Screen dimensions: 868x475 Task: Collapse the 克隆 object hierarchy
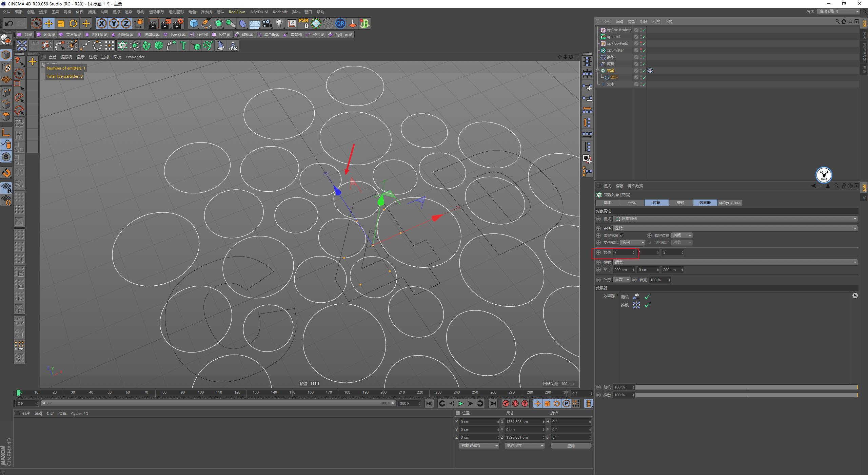[598, 71]
